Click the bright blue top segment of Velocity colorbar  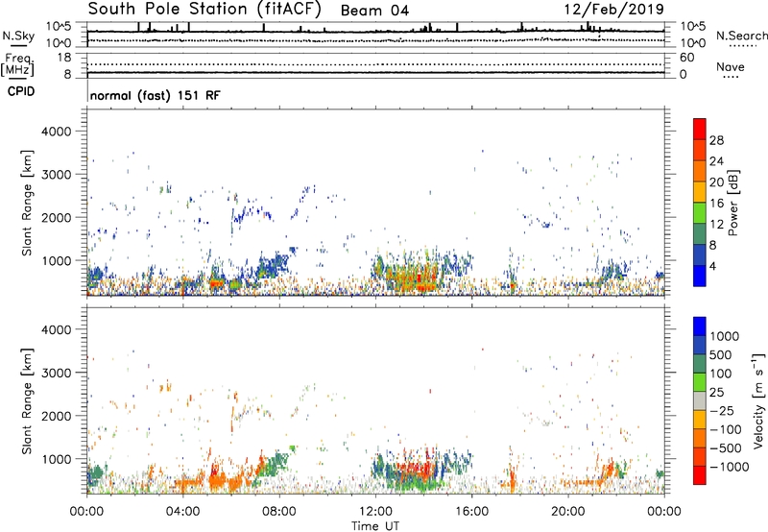tap(700, 326)
